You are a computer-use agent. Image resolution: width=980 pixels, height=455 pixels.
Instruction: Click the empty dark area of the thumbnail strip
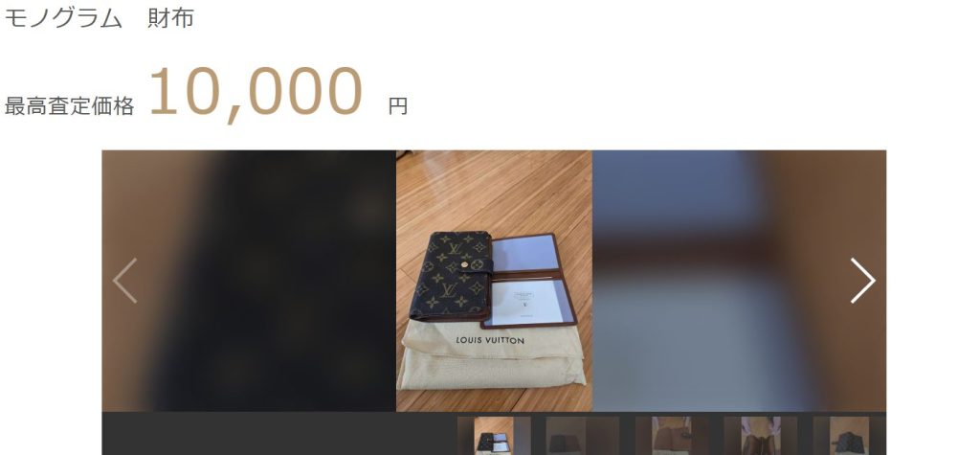(279, 434)
